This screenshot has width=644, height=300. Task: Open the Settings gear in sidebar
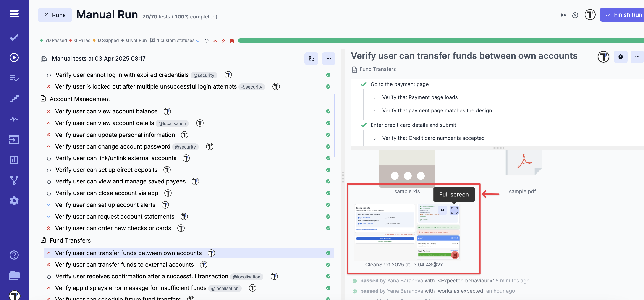click(x=14, y=201)
